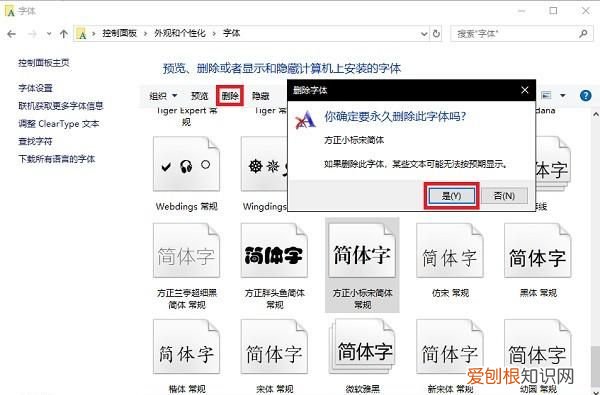Click 预览 in the toolbar
Screen dimensions: 600x395
pyautogui.click(x=199, y=96)
